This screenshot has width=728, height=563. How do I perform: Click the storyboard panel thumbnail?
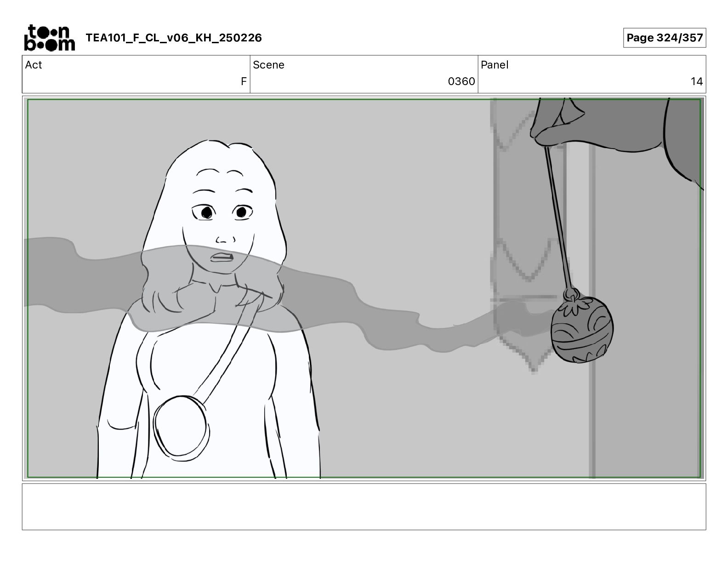(364, 288)
